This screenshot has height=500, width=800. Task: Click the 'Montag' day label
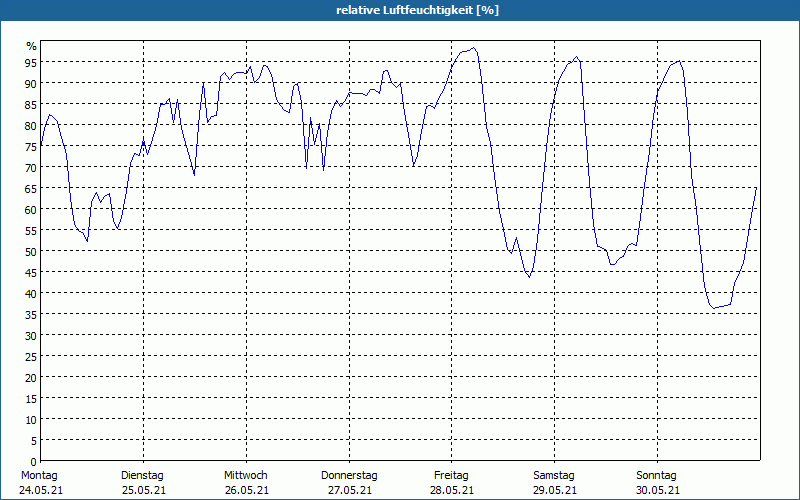(39, 476)
